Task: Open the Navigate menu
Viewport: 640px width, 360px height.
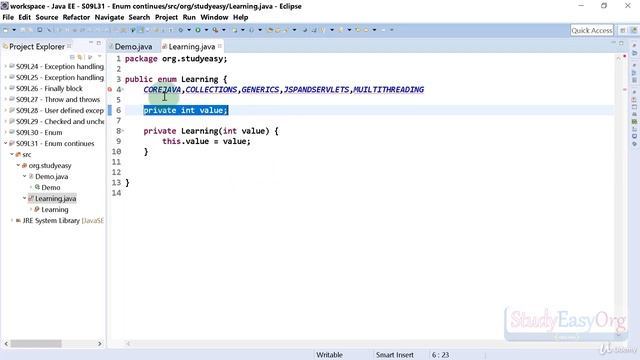Action: pyautogui.click(x=109, y=17)
